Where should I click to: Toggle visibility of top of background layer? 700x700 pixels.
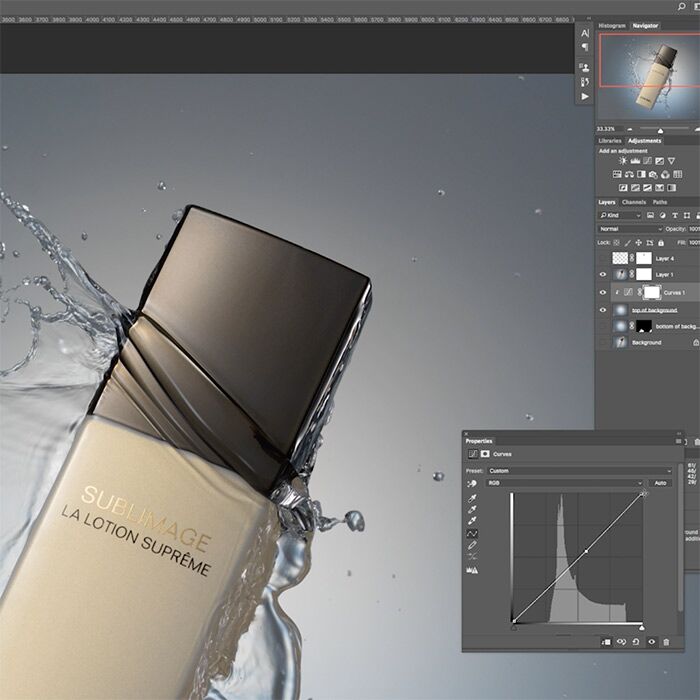602,310
